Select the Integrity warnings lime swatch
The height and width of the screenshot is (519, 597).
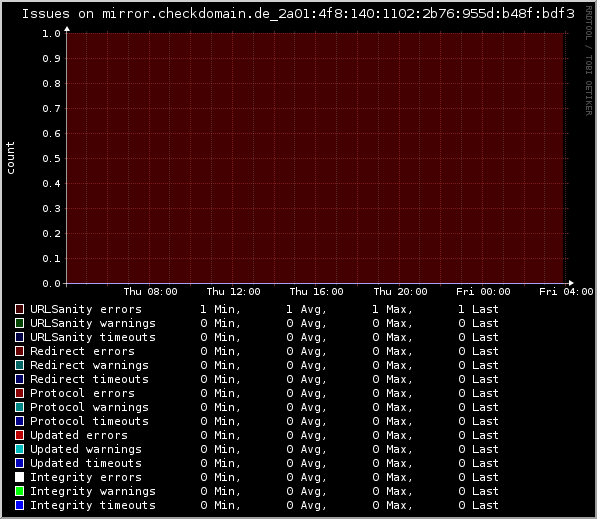[19, 491]
